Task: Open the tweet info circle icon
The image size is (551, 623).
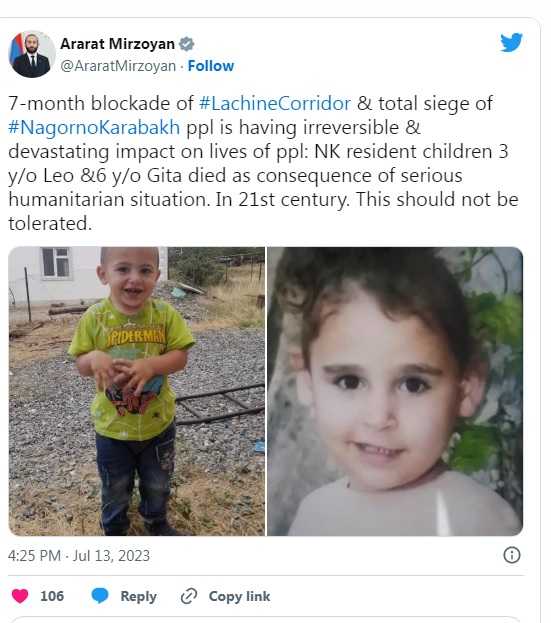Action: point(512,555)
